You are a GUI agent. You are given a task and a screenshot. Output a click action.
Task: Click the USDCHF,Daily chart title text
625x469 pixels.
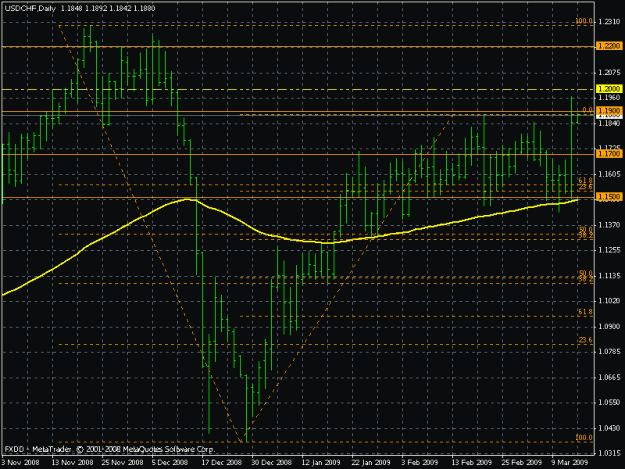click(x=30, y=8)
